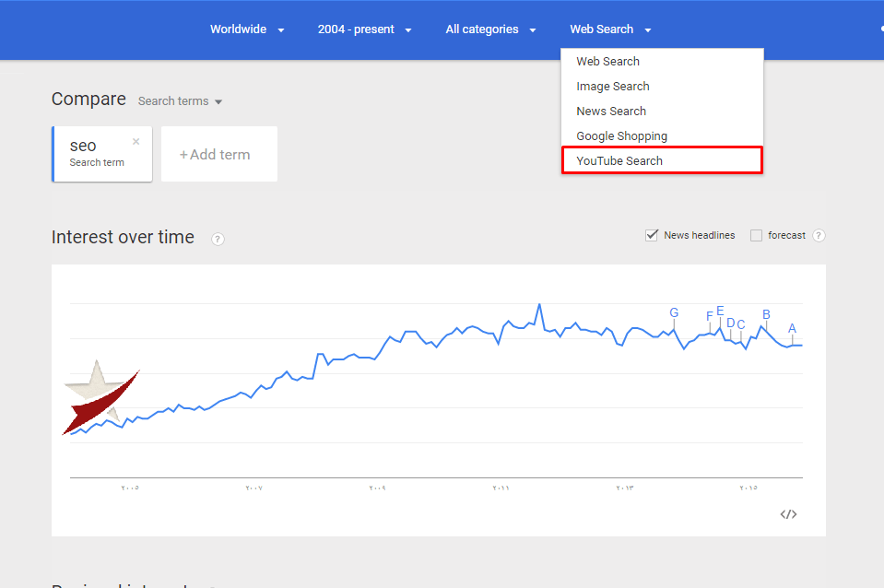Select Google Shopping menu option
Viewport: 884px width, 588px height.
click(621, 136)
